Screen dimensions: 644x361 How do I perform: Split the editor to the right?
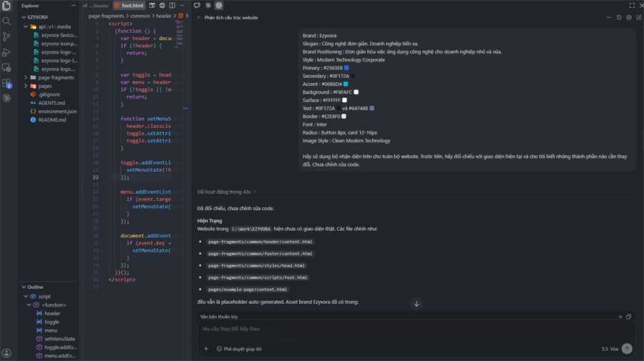click(172, 6)
